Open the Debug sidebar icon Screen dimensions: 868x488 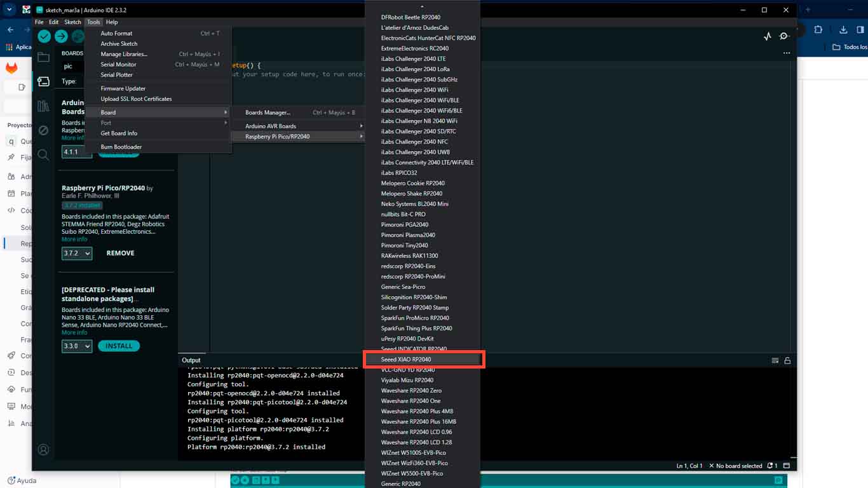tap(43, 130)
